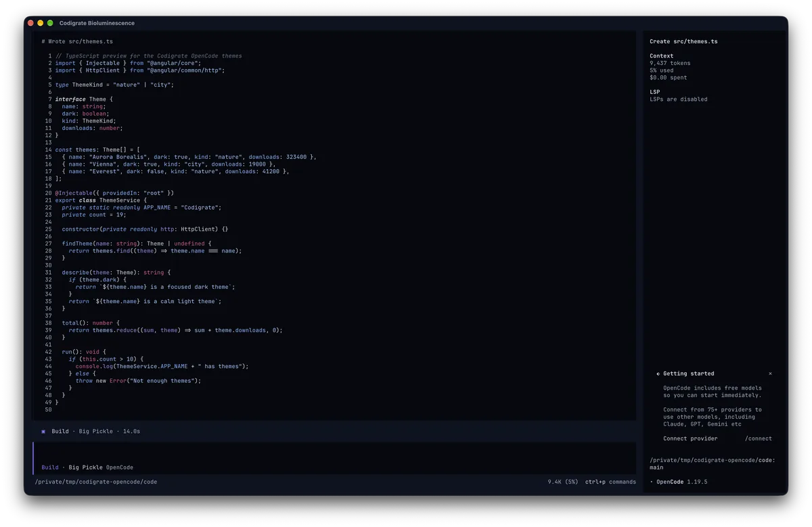The image size is (812, 527).
Task: Click the import HttpClient code line
Action: point(140,70)
